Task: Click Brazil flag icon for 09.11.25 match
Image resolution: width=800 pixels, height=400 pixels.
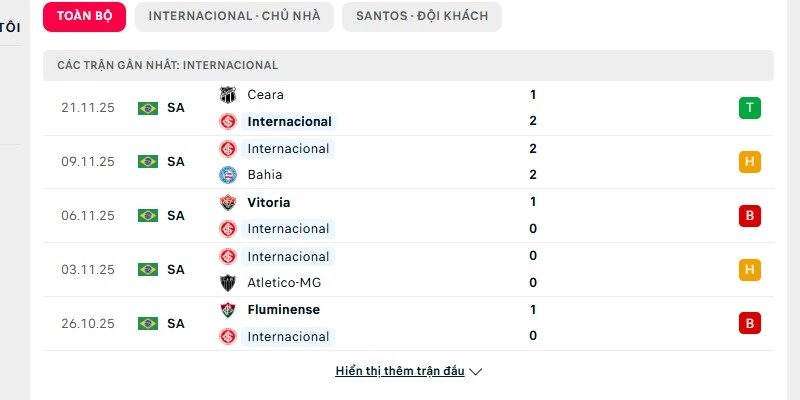Action: point(148,162)
